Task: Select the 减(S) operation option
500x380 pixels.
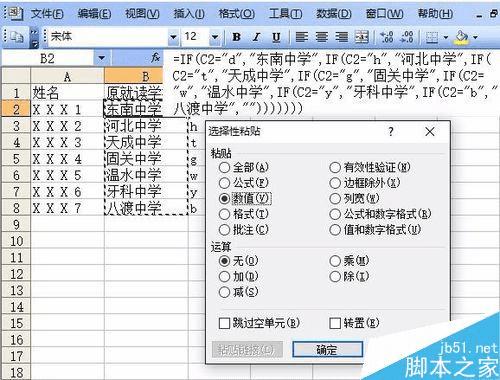Action: (x=239, y=292)
